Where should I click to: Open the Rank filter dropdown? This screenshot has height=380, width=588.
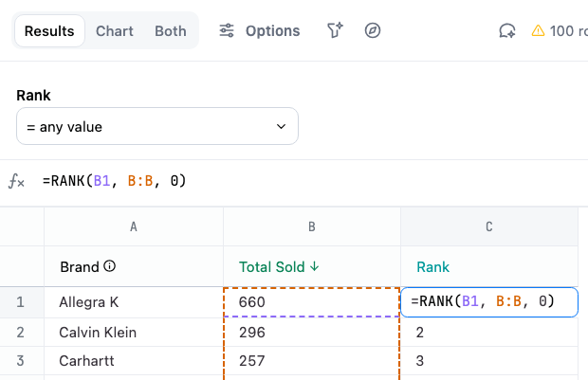tap(157, 126)
